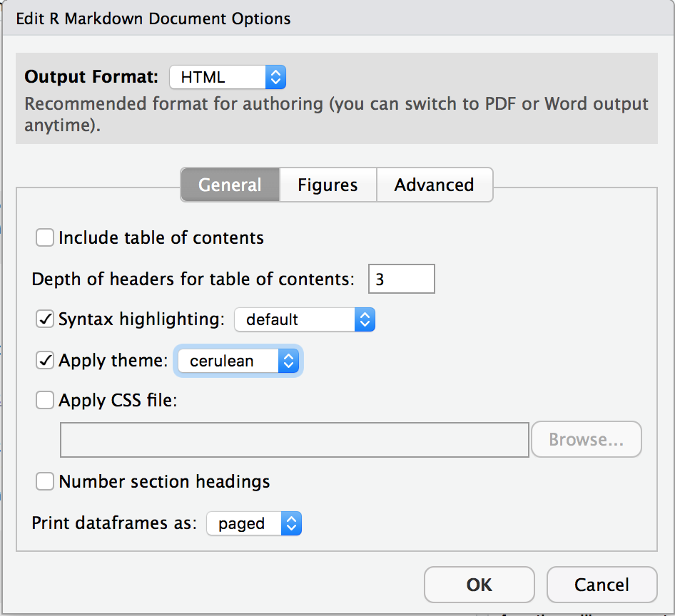Expand the syntax highlighting default dropdown

305,319
